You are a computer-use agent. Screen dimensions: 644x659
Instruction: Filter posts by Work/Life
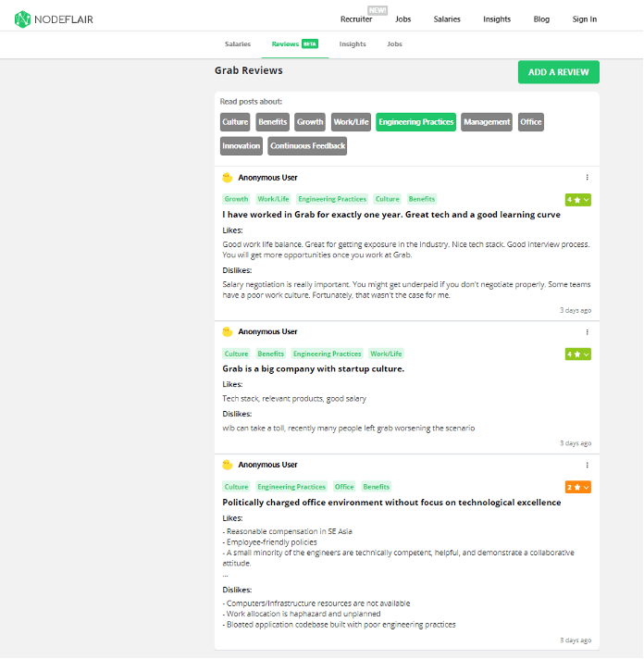(351, 122)
